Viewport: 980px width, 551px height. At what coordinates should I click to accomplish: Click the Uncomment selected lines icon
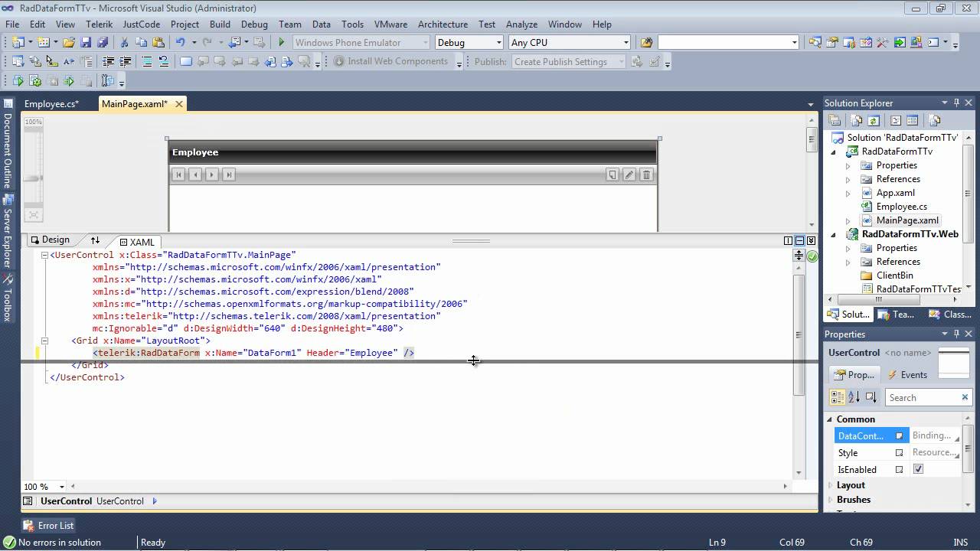(164, 61)
